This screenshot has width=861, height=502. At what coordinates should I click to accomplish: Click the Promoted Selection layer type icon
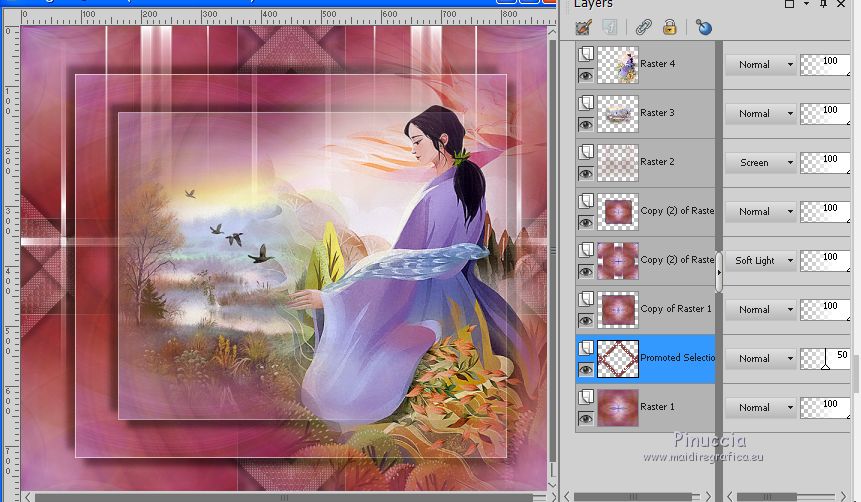click(586, 348)
